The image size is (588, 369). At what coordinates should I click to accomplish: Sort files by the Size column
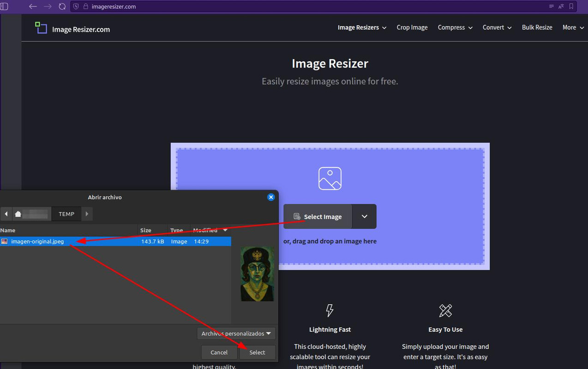pos(153,230)
